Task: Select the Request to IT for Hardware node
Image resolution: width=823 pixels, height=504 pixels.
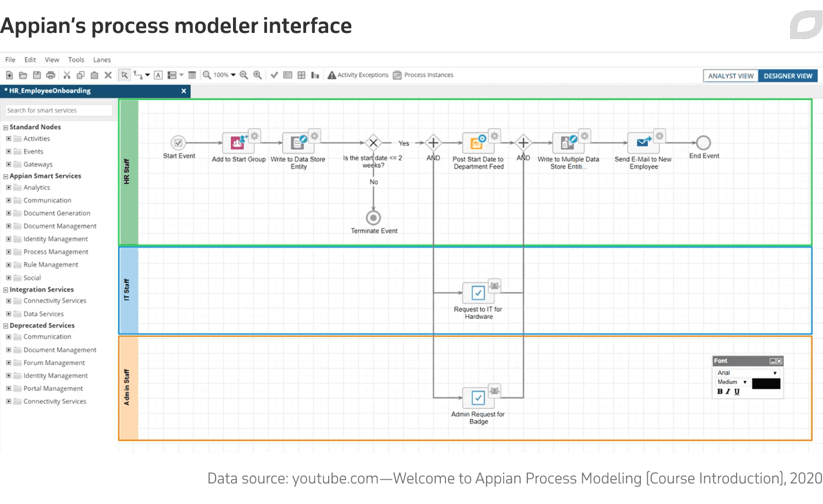Action: (x=478, y=293)
